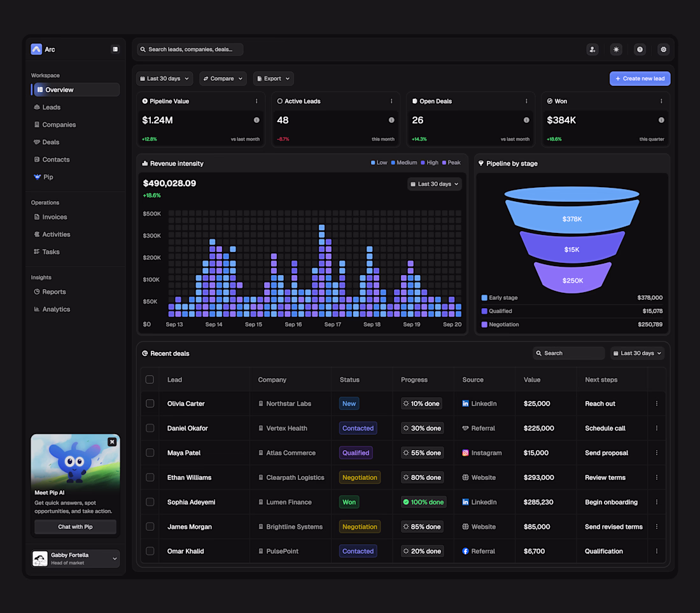The width and height of the screenshot is (700, 613).
Task: Focus the Search leads, companies, deals field
Action: click(x=190, y=50)
